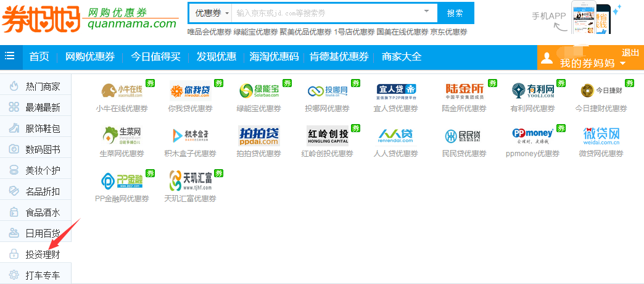Open the 优惠券 search type dropdown
This screenshot has width=644, height=284.
(x=211, y=13)
